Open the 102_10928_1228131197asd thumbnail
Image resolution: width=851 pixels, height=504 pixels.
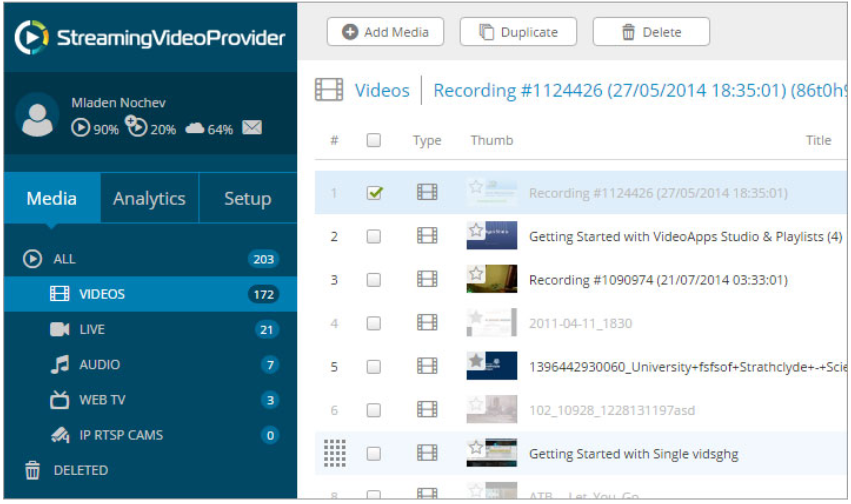pyautogui.click(x=492, y=409)
